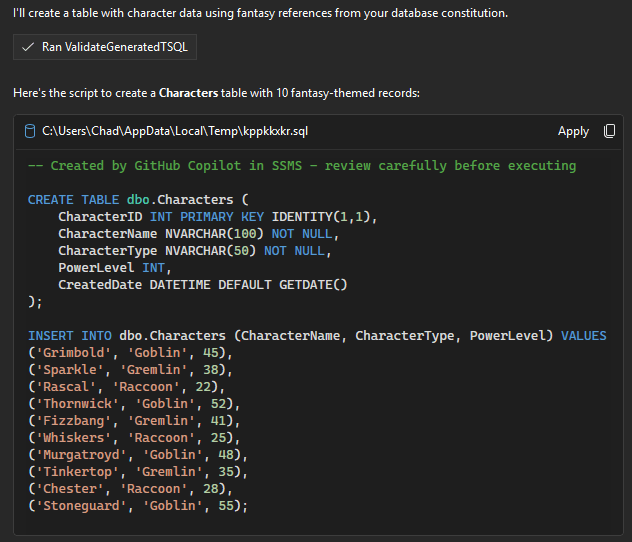632x542 pixels.
Task: Click the CreatedDate DATETIME DEFAULT GETDATE() line
Action: point(203,285)
